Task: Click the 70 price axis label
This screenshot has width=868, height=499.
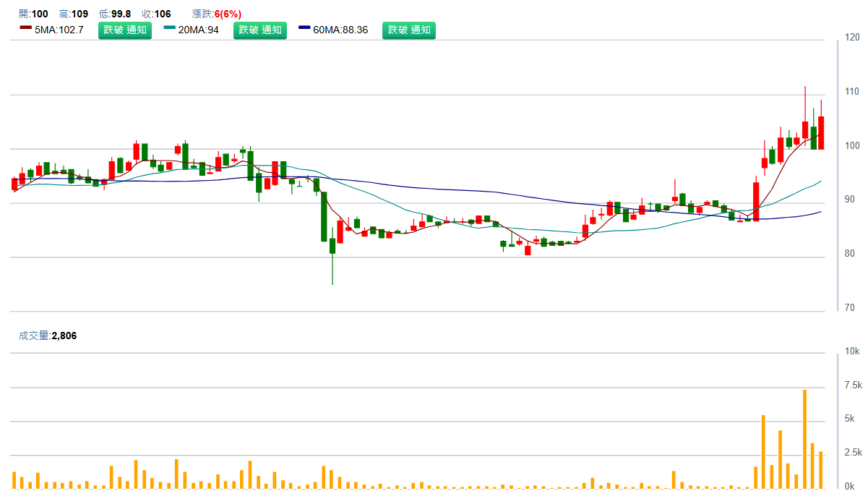Action: point(850,308)
